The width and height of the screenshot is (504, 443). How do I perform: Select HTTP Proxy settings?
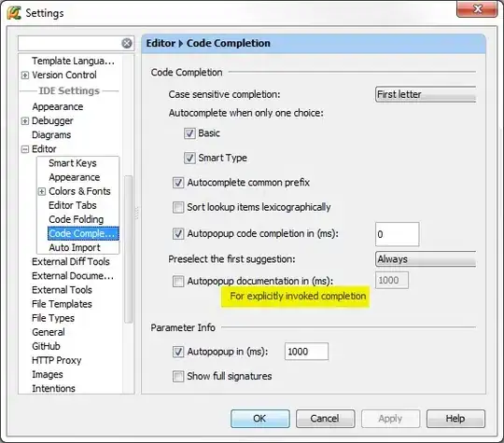point(57,360)
